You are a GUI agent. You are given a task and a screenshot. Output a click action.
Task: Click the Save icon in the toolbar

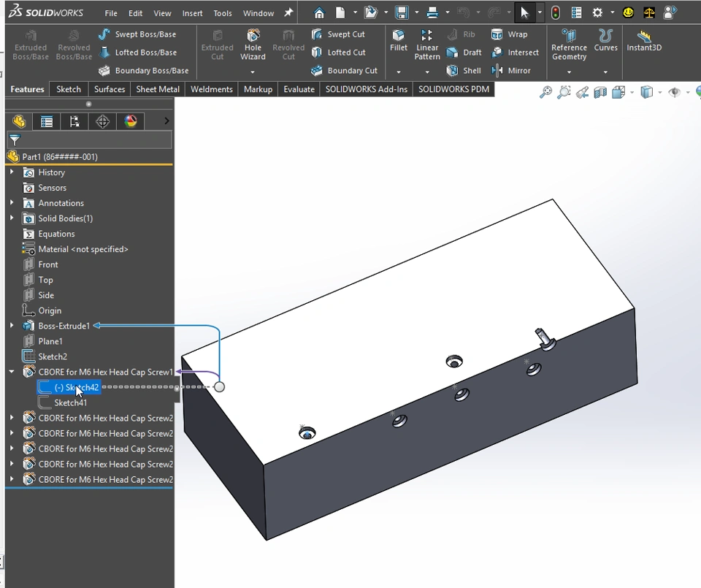tap(401, 13)
